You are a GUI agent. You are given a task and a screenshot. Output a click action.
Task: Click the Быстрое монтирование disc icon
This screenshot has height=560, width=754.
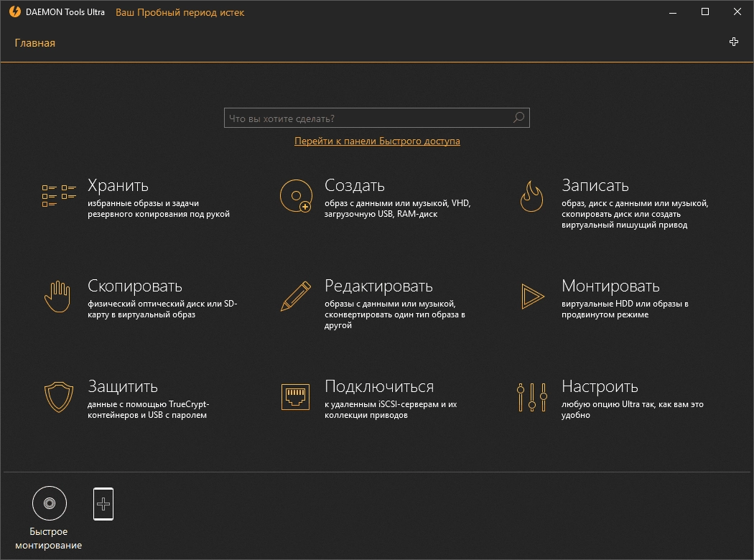(x=49, y=503)
